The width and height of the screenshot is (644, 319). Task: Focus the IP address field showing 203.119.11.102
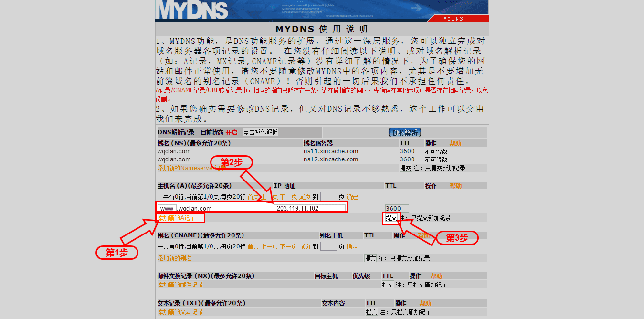click(x=309, y=208)
